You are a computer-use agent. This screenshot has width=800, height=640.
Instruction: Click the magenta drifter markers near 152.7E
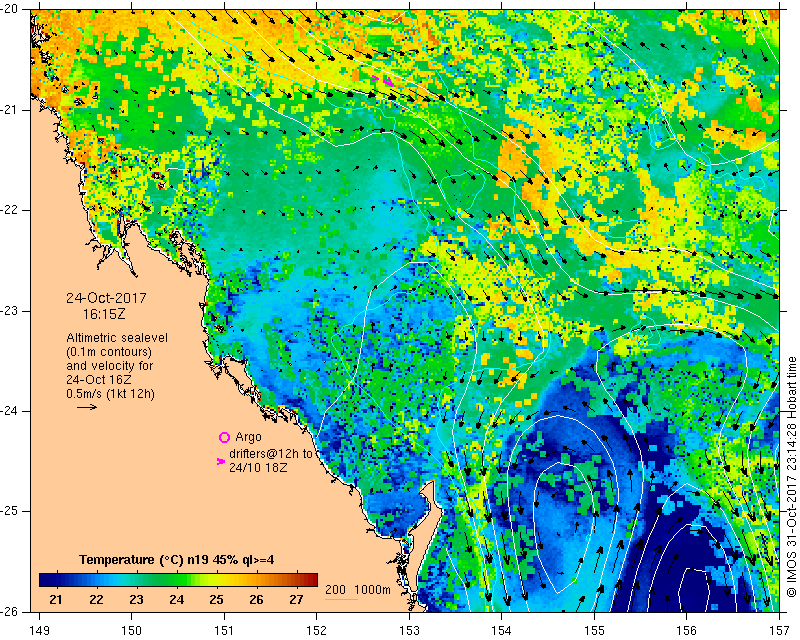click(x=383, y=80)
